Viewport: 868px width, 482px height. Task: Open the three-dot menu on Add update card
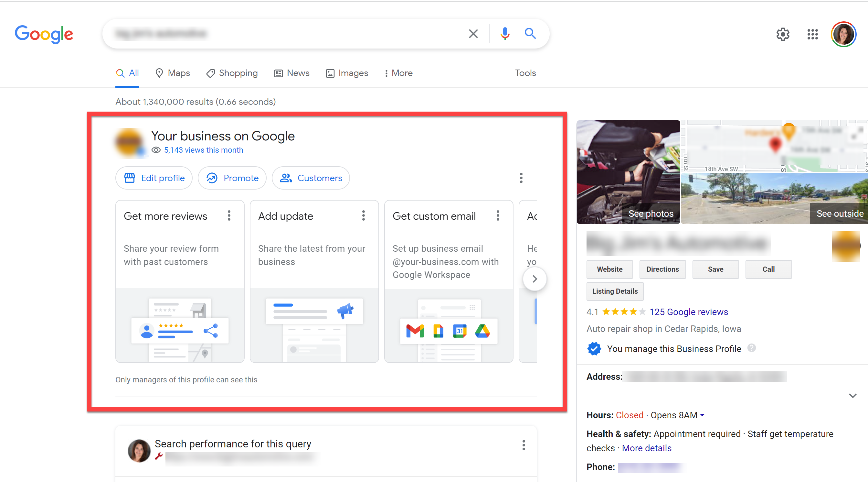(x=363, y=216)
